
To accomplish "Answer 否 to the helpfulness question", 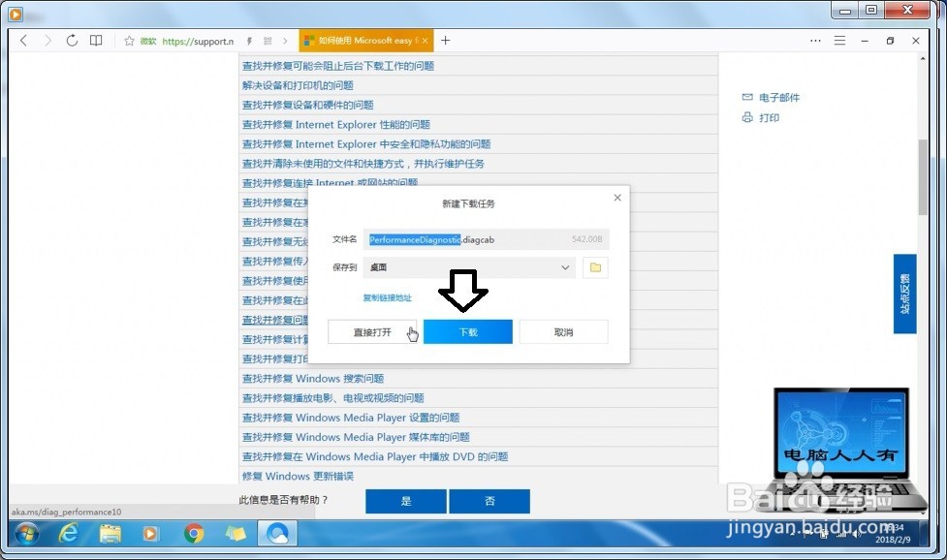I will 489,501.
